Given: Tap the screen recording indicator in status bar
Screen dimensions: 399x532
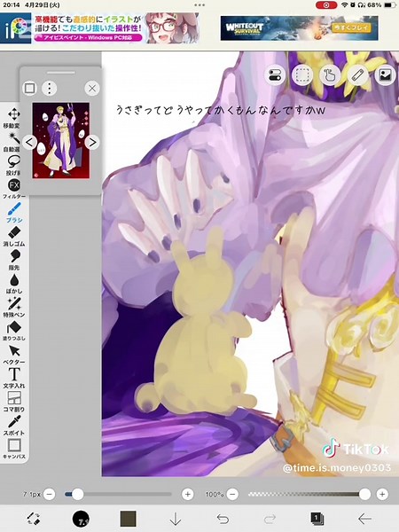Looking at the screenshot, I should [326, 5].
